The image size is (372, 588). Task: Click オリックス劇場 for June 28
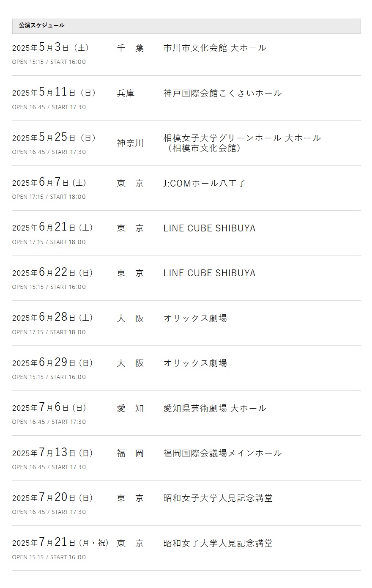point(195,318)
